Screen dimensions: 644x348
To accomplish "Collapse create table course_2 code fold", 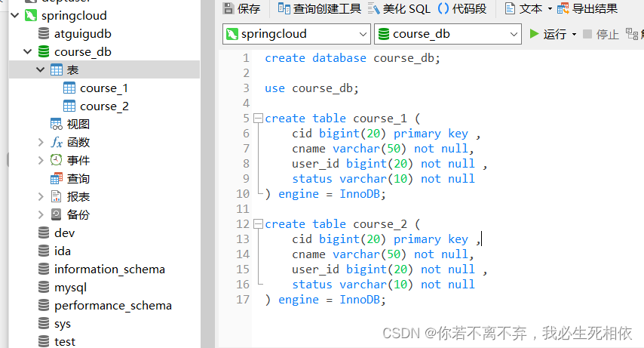I will click(x=258, y=224).
